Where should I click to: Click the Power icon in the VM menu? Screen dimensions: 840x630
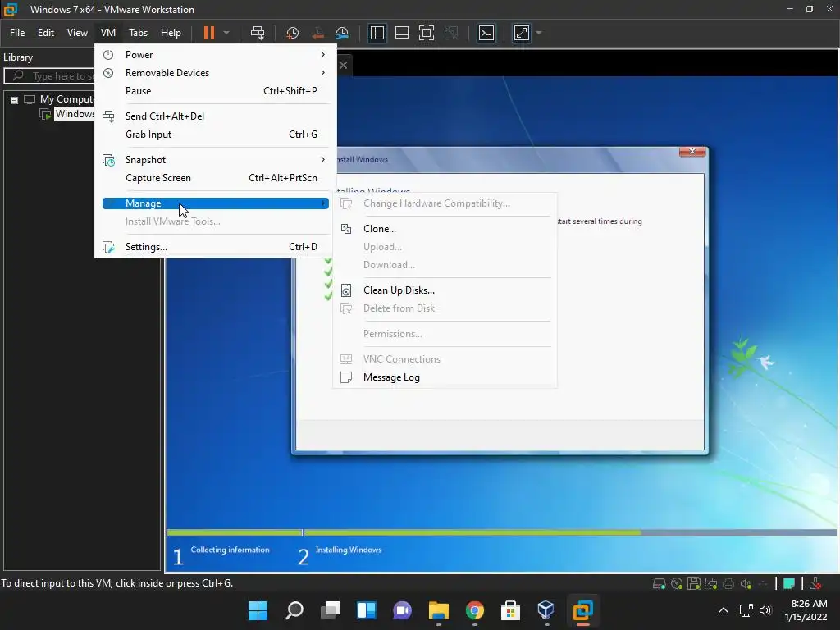coord(108,55)
